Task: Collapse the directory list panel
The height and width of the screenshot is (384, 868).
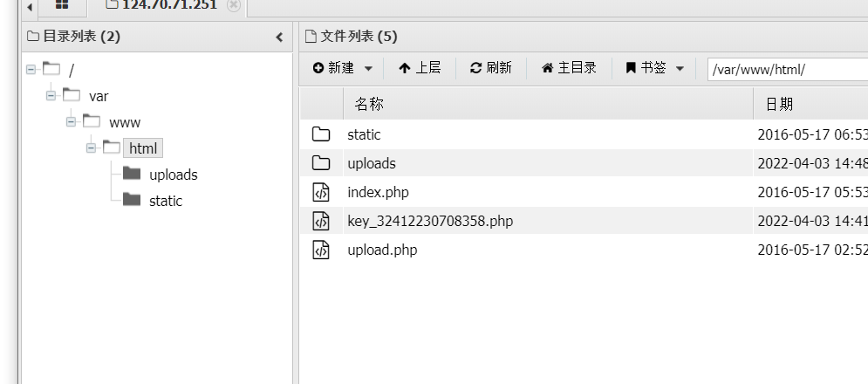Action: [x=279, y=38]
